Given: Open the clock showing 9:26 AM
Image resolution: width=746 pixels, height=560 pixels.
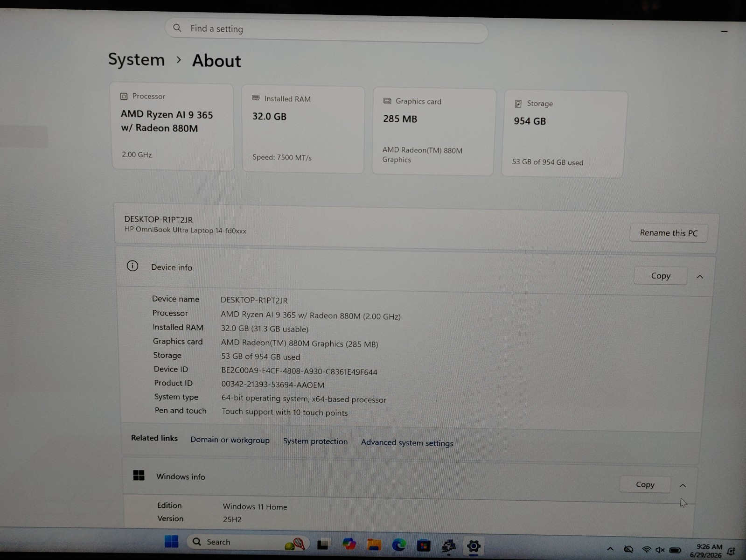Looking at the screenshot, I should tap(706, 551).
